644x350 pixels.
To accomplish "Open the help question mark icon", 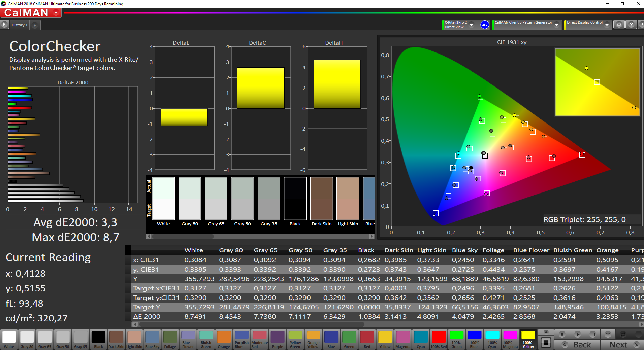I will [x=631, y=25].
